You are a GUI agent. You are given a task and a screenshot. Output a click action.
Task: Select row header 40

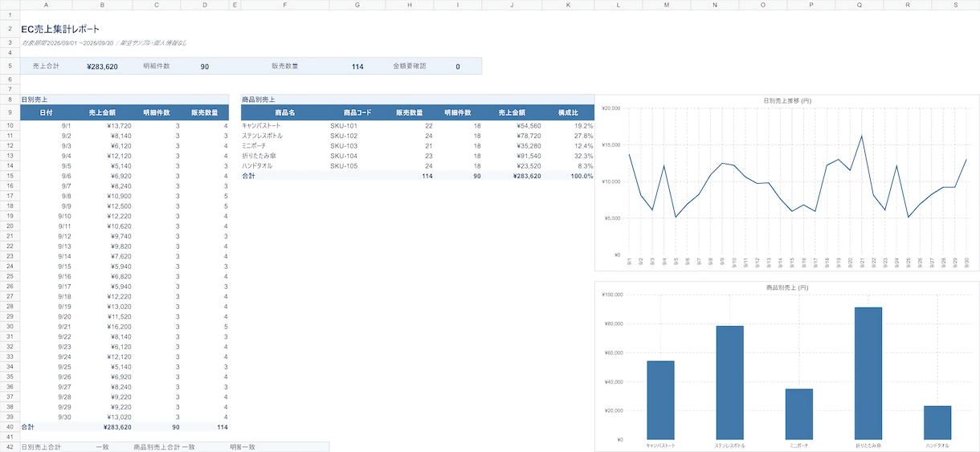coord(10,427)
